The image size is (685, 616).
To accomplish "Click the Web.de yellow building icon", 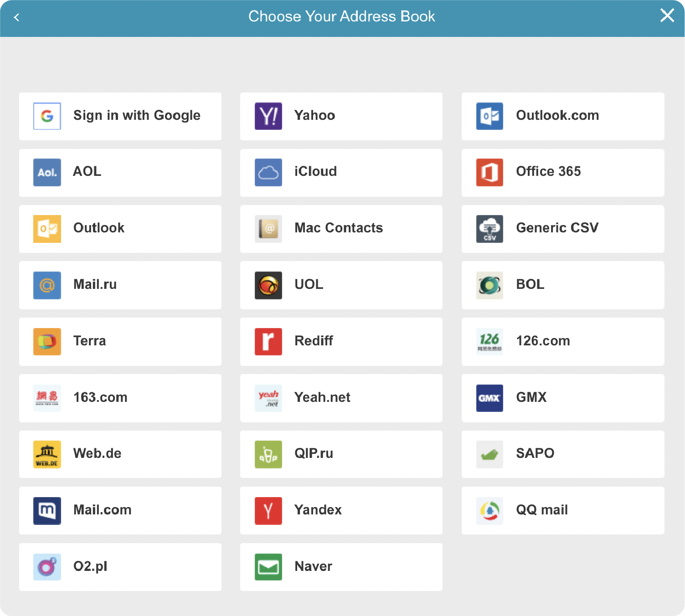I will (x=47, y=454).
